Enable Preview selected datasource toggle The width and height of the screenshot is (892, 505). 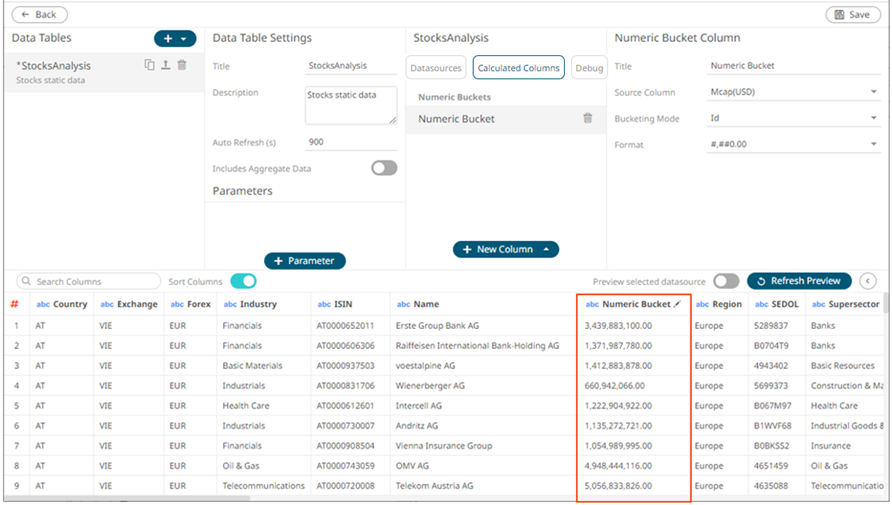tap(726, 281)
